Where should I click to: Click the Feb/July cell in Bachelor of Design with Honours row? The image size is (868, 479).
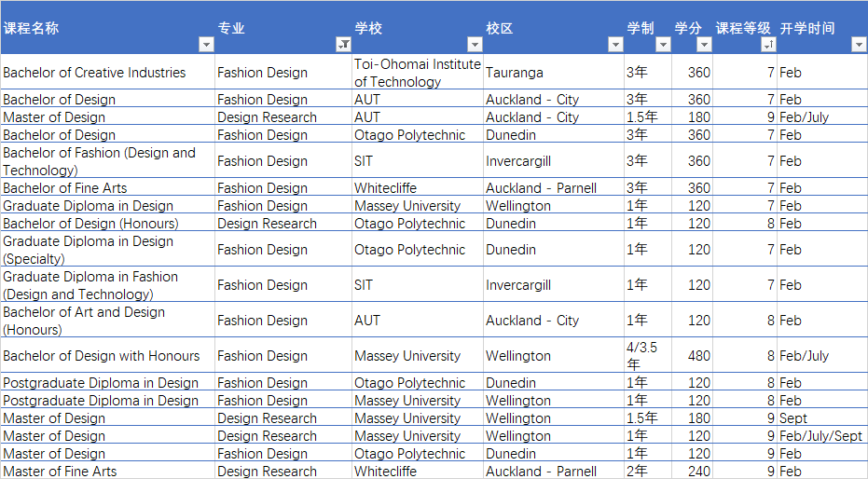(x=822, y=356)
